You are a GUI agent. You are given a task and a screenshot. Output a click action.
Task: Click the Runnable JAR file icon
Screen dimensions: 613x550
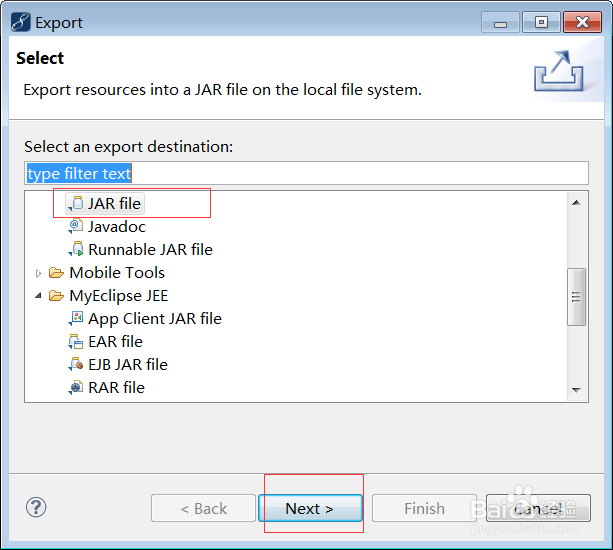76,250
